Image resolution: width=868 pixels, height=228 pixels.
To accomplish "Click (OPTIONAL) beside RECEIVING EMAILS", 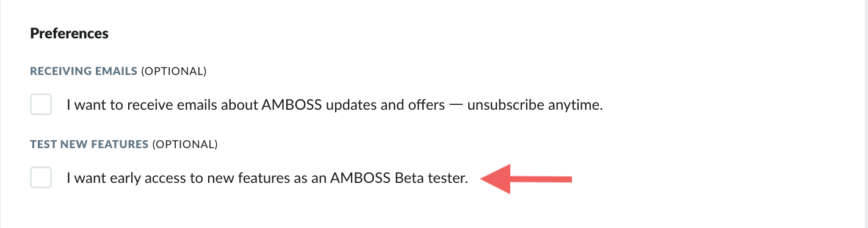I will [x=174, y=71].
